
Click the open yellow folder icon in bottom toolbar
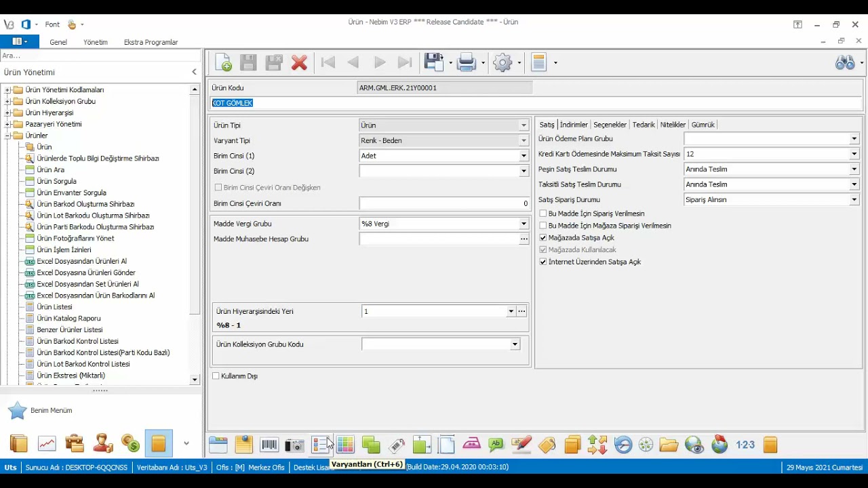pos(669,445)
